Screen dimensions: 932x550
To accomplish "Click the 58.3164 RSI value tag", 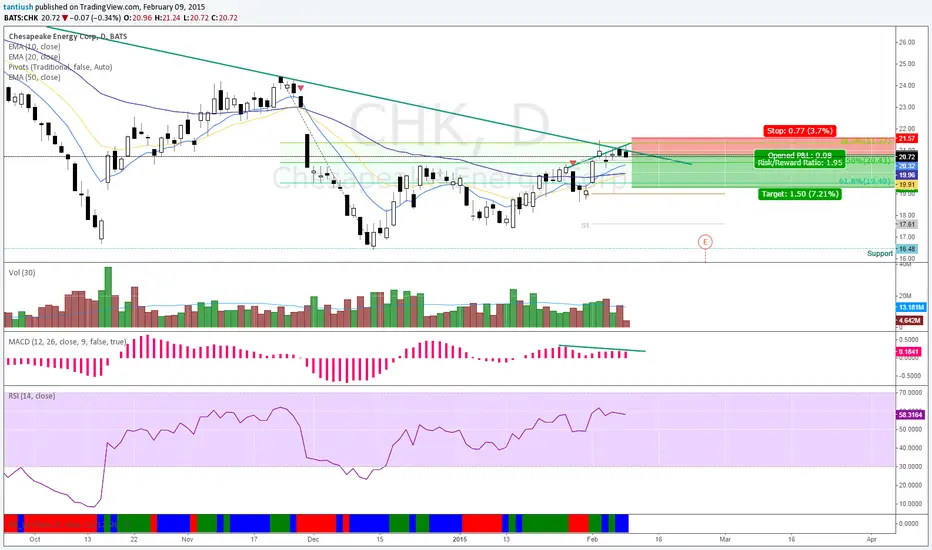I will click(x=910, y=414).
